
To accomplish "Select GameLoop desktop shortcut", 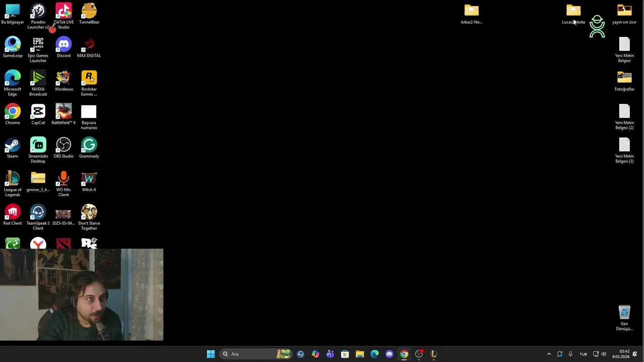I will coord(13,47).
